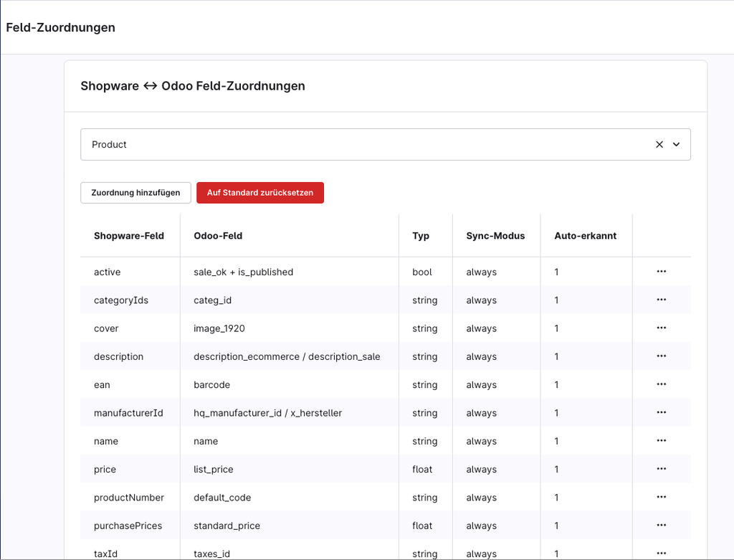This screenshot has width=734, height=560.
Task: Click Zuordnung hinzufügen button
Action: [x=135, y=192]
